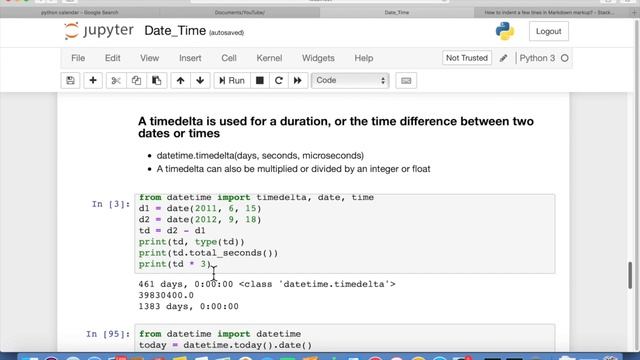
Task: Click code line 'd2 = date(2012, 9, 18)'
Action: click(x=200, y=220)
